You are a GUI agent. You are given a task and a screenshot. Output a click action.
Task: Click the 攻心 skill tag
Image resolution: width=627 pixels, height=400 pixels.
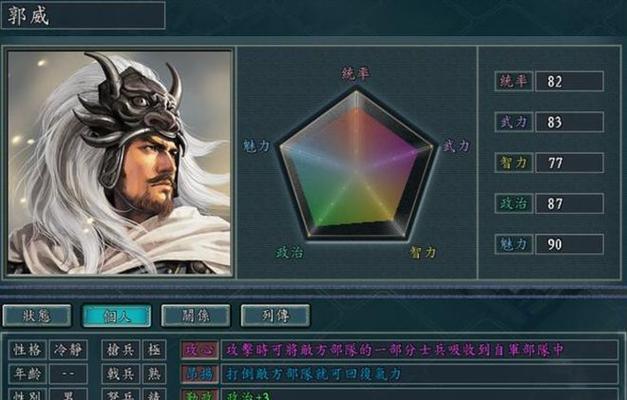200,350
